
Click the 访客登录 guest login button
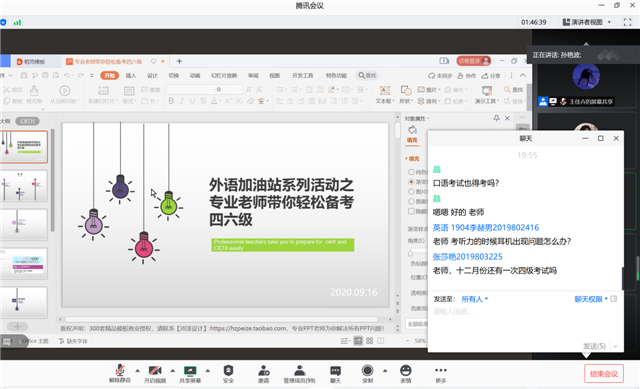473,61
